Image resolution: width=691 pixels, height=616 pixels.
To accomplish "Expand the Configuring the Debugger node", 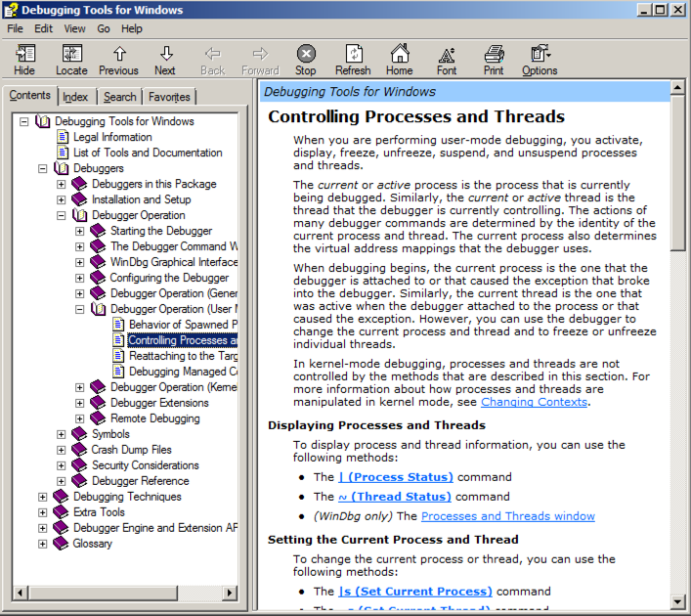I will point(80,278).
